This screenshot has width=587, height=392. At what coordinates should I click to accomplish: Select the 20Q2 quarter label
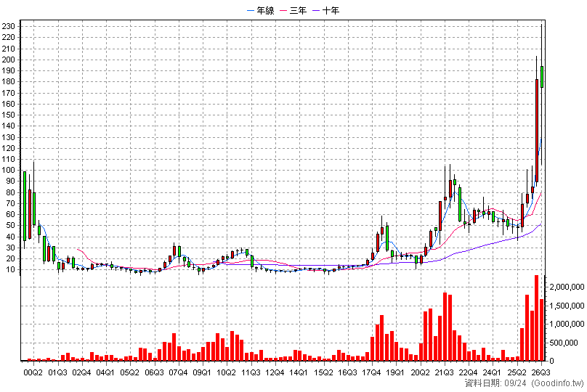pos(420,372)
